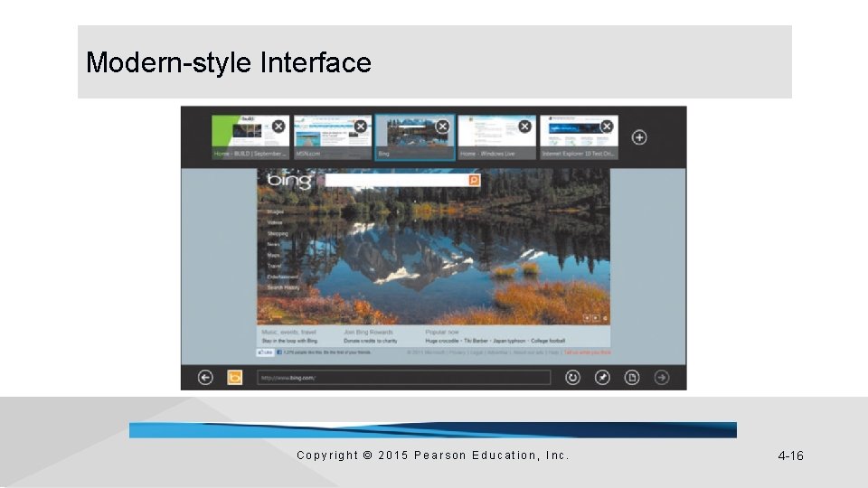Open the College football popular search
The width and height of the screenshot is (868, 488).
(548, 341)
